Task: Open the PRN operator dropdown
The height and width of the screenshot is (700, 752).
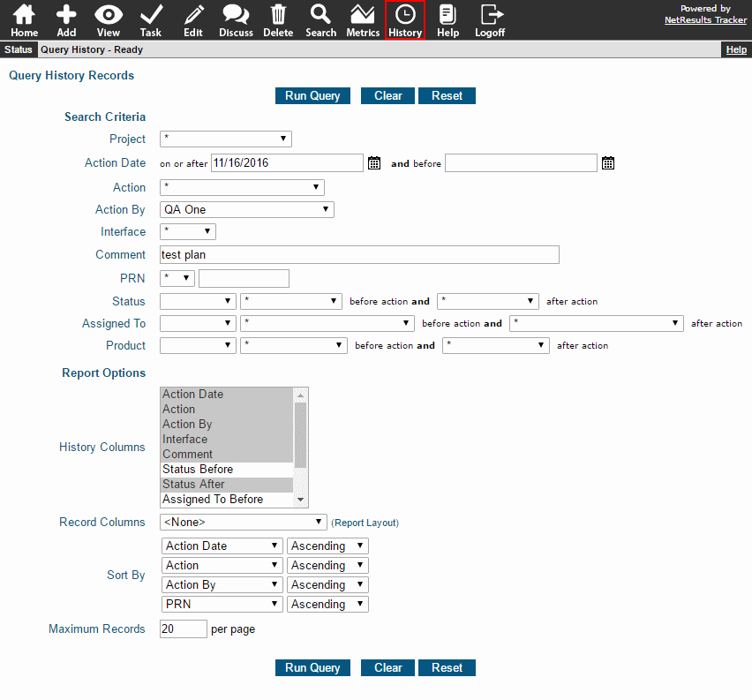Action: (x=177, y=278)
